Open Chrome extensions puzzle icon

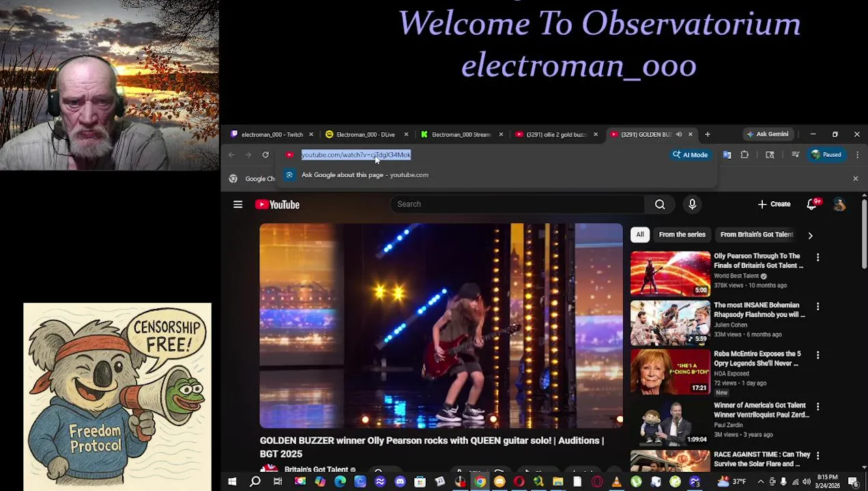(x=744, y=155)
